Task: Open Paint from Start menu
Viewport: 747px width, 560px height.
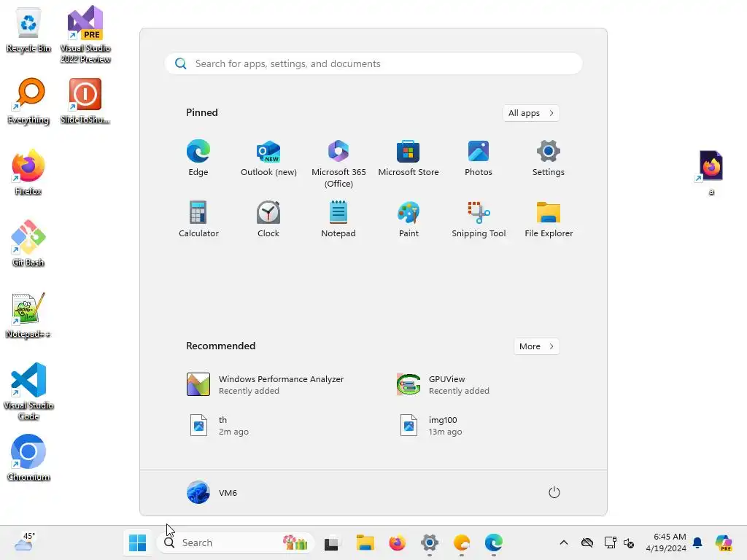Action: 409,219
